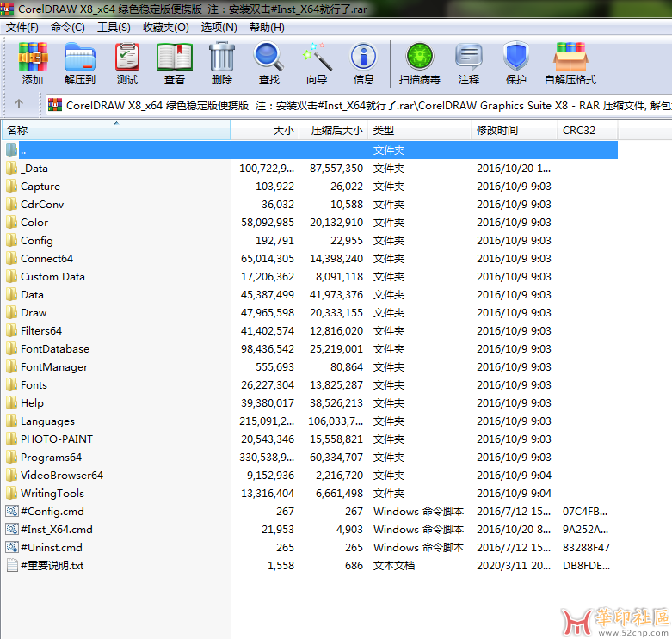The width and height of the screenshot is (672, 639).
Task: Click size value 45,387,499 of Data
Action: coord(268,295)
